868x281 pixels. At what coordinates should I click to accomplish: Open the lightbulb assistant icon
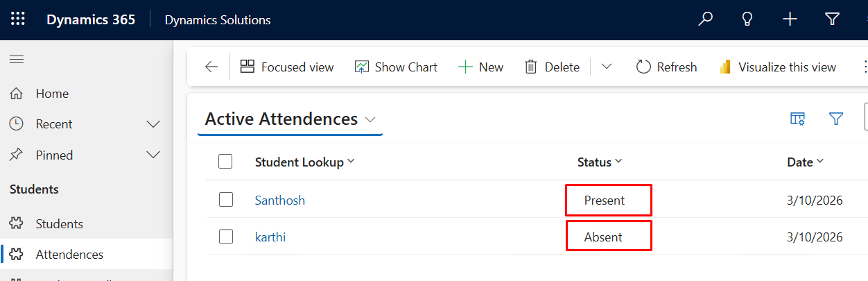coord(747,19)
